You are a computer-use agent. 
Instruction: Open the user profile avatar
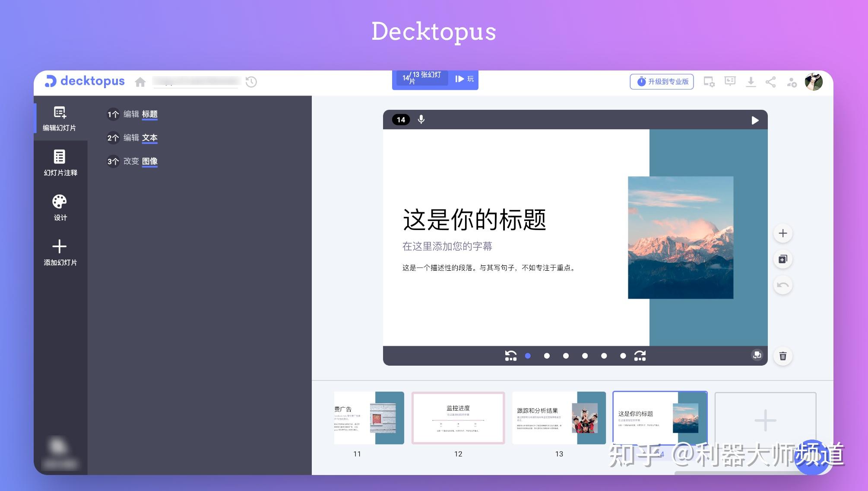(x=814, y=82)
